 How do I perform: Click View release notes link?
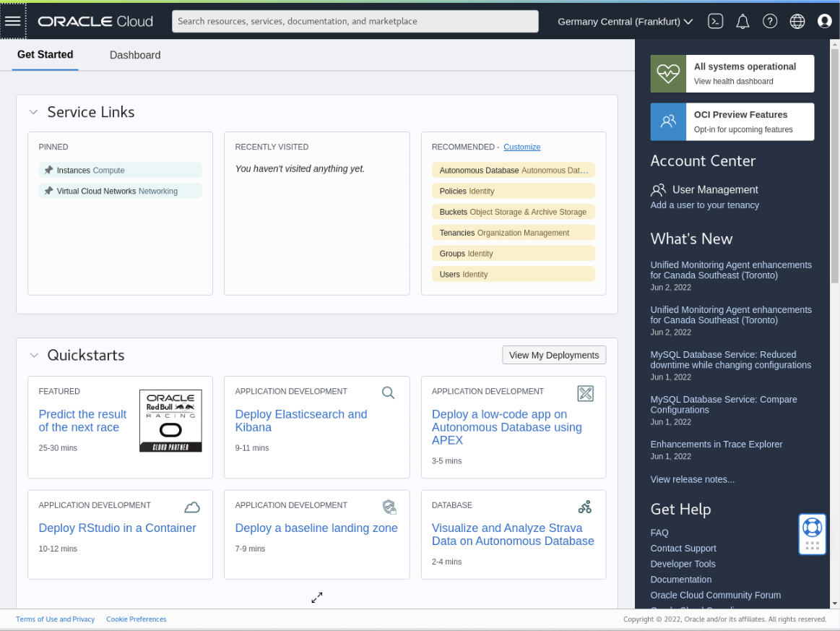(x=692, y=479)
